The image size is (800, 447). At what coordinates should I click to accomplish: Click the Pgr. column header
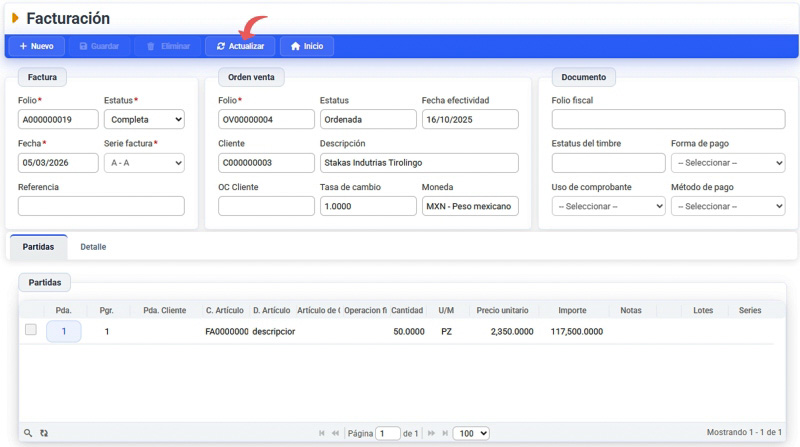coord(107,310)
